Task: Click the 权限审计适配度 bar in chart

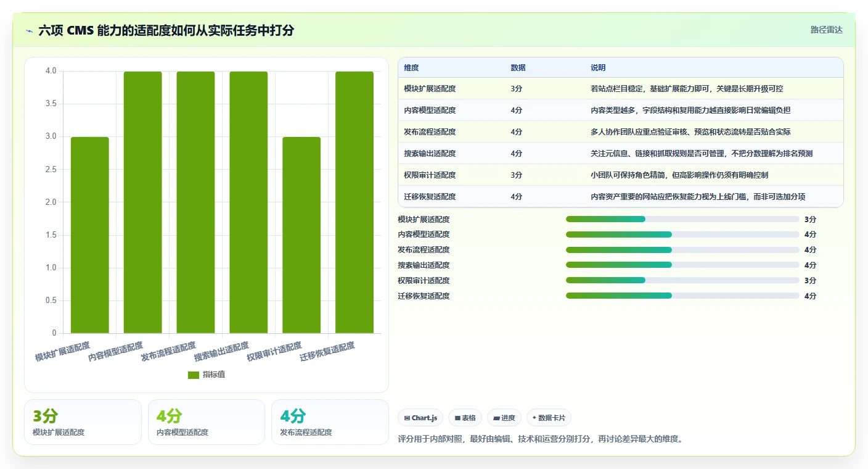Action: (x=301, y=235)
